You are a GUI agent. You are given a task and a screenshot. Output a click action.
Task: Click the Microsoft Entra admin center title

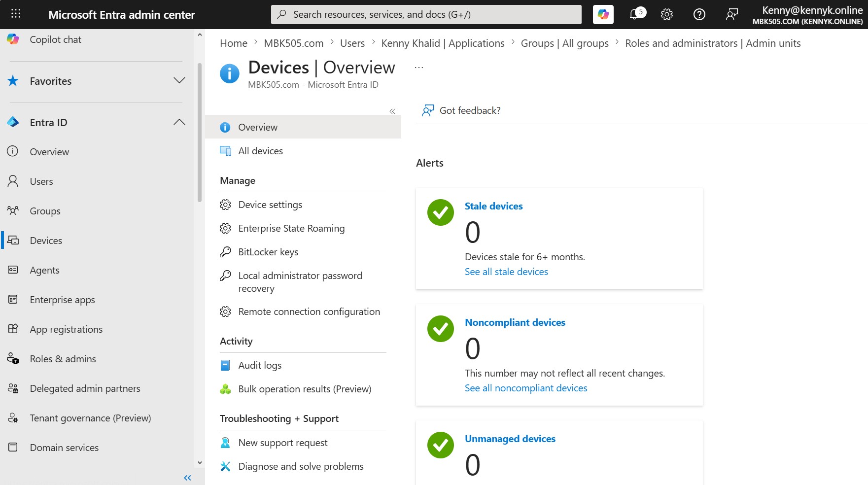122,15
